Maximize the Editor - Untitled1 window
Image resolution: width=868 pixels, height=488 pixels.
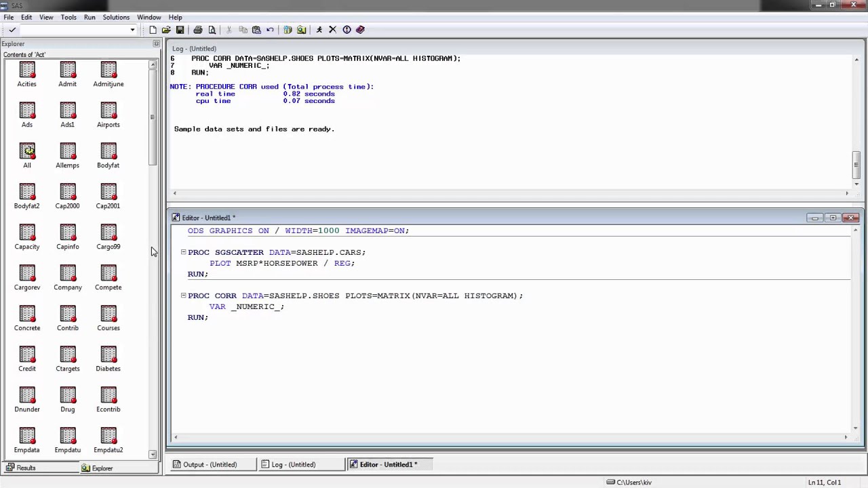[833, 218]
